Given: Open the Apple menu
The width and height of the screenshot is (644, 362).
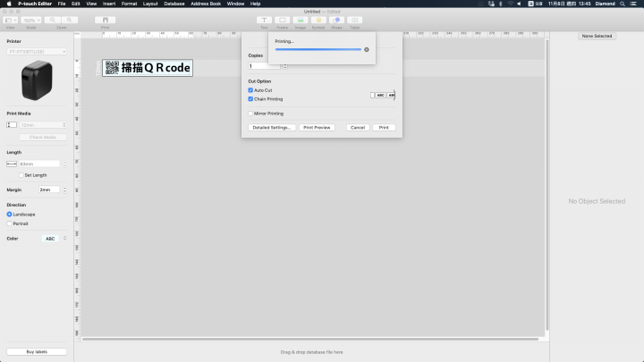Looking at the screenshot, I should [9, 4].
